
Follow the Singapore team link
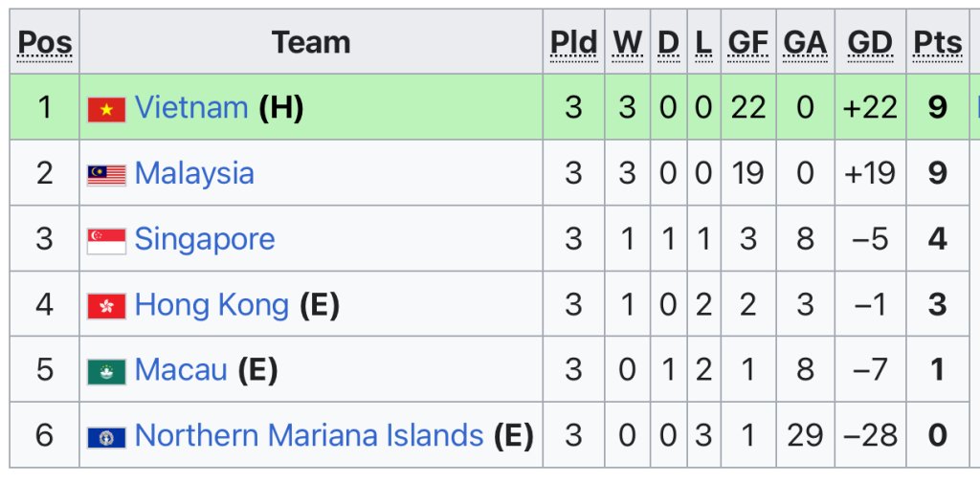coord(205,238)
